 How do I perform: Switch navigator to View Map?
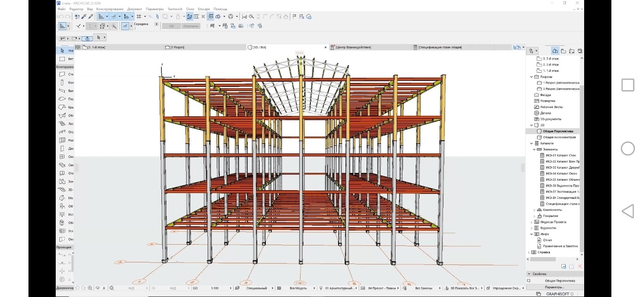563,51
